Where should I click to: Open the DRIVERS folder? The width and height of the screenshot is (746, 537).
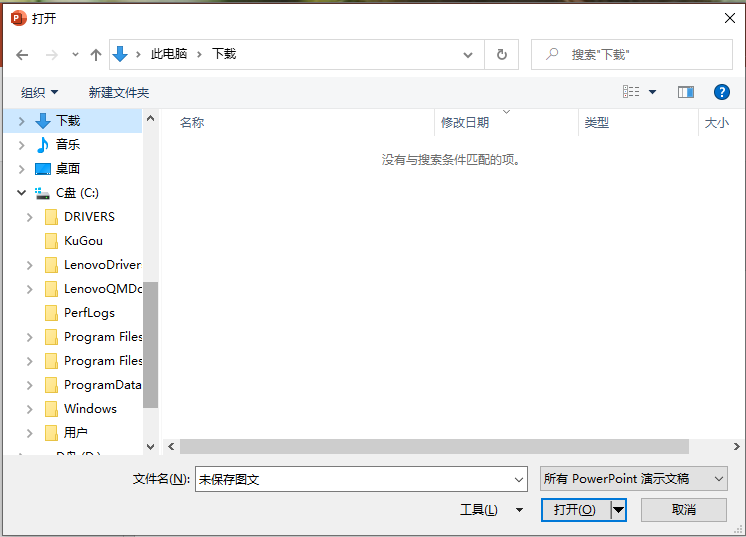(89, 217)
